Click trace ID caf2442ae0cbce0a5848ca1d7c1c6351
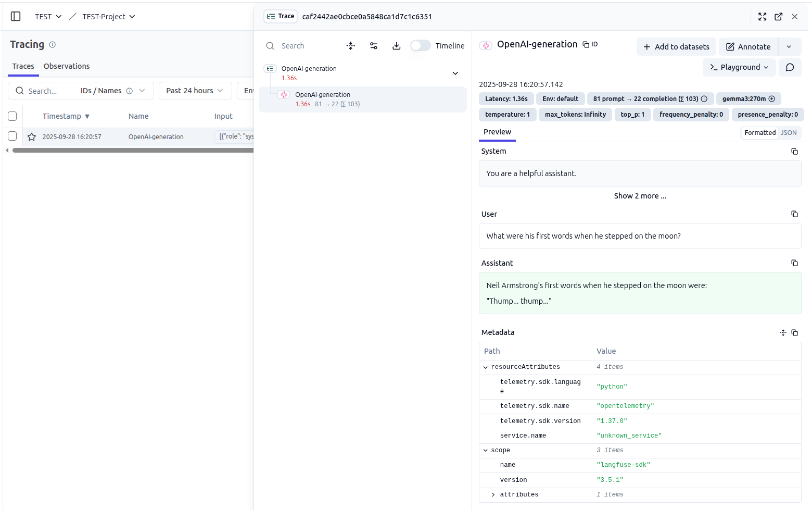This screenshot has width=812, height=510. pos(367,17)
